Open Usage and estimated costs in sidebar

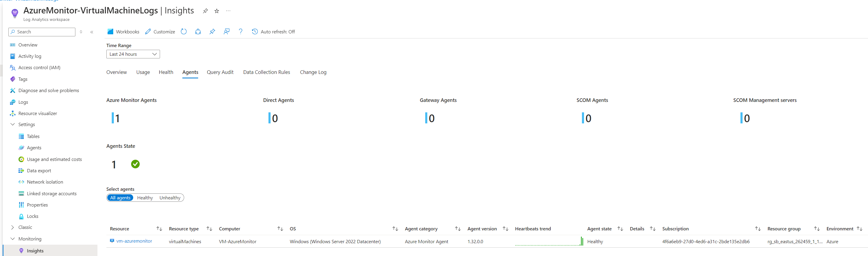point(54,159)
